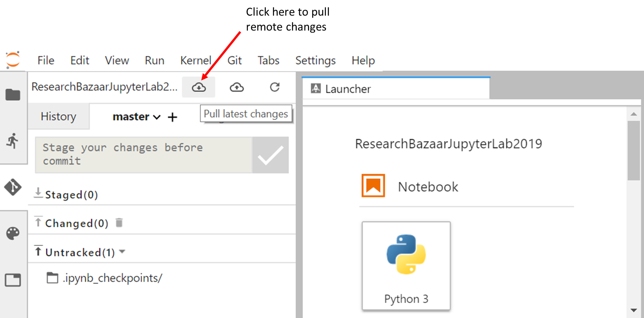Screen dimensions: 644x318
Task: Click the commit message input field
Action: 144,155
